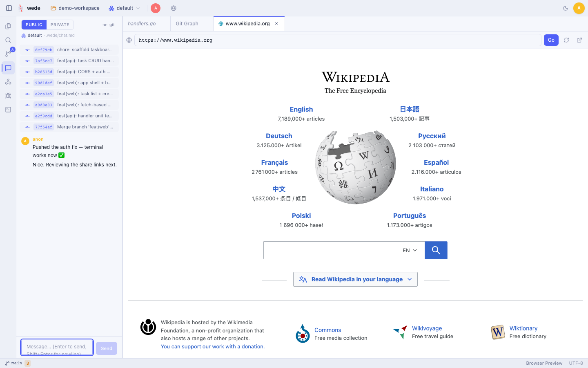Open the Polski Wikipedia link
Viewport: 588px width, 368px height.
tap(301, 216)
